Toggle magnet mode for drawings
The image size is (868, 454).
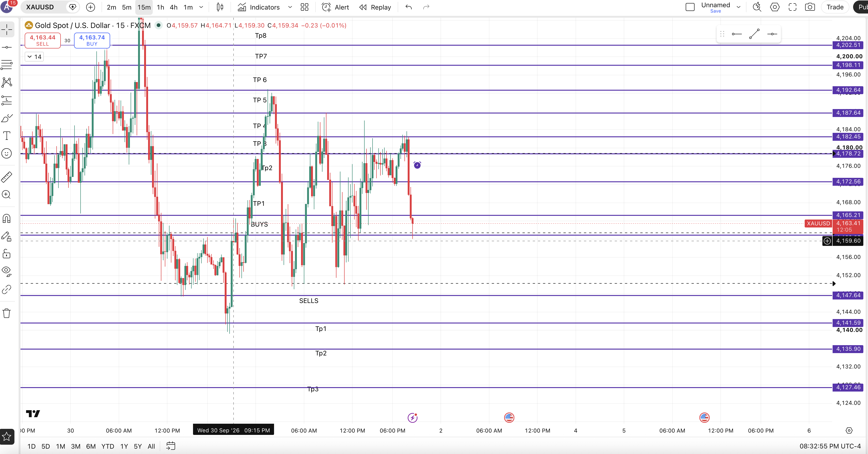click(x=7, y=219)
